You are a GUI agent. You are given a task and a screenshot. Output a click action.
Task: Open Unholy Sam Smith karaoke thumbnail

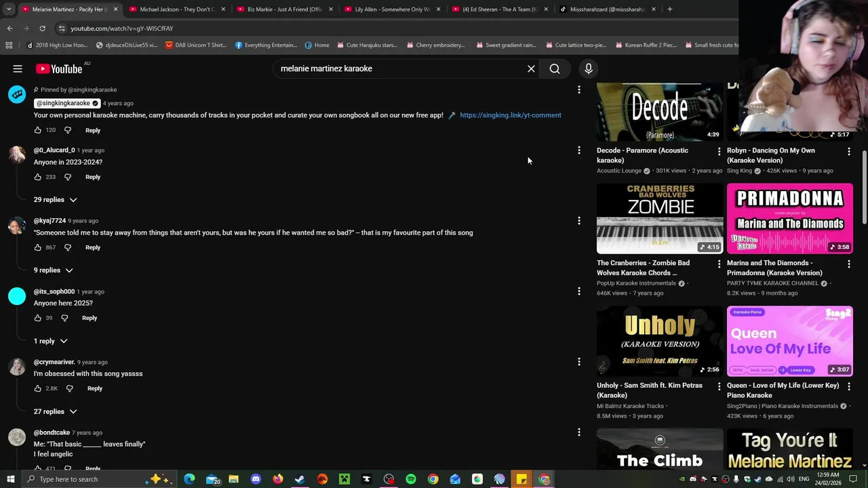660,341
